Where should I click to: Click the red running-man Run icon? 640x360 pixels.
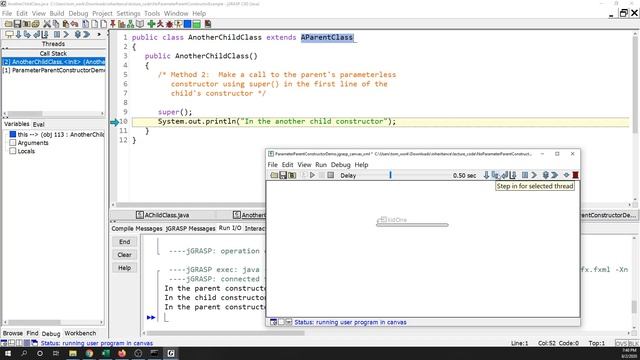point(160,24)
